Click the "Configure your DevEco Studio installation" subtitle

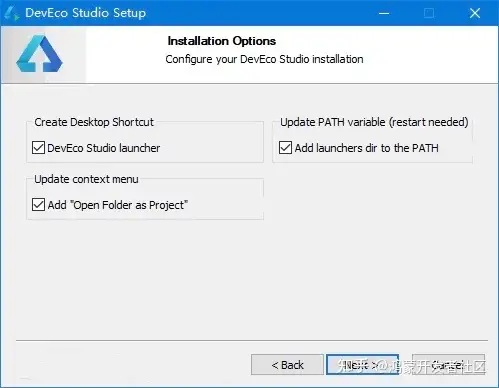264,59
